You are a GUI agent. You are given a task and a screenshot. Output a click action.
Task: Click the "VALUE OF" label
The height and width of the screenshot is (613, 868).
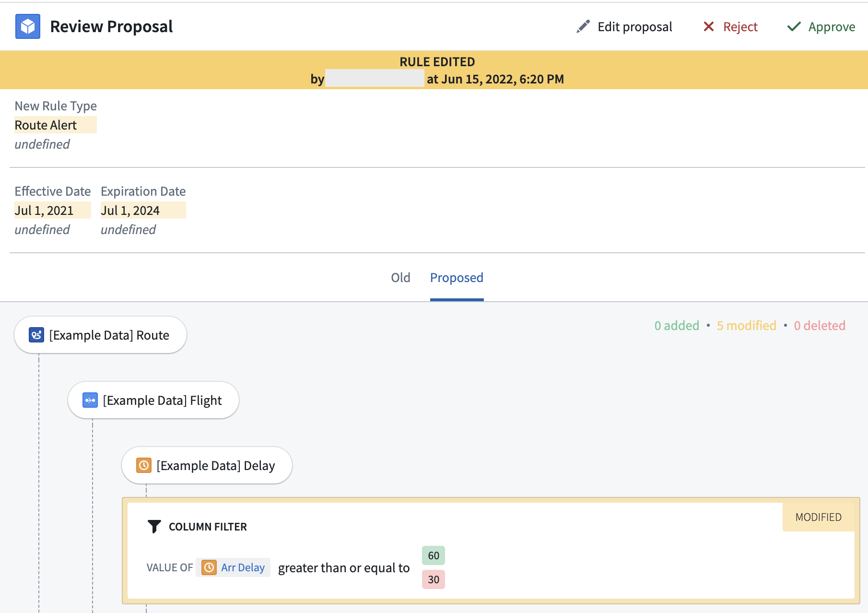(170, 568)
